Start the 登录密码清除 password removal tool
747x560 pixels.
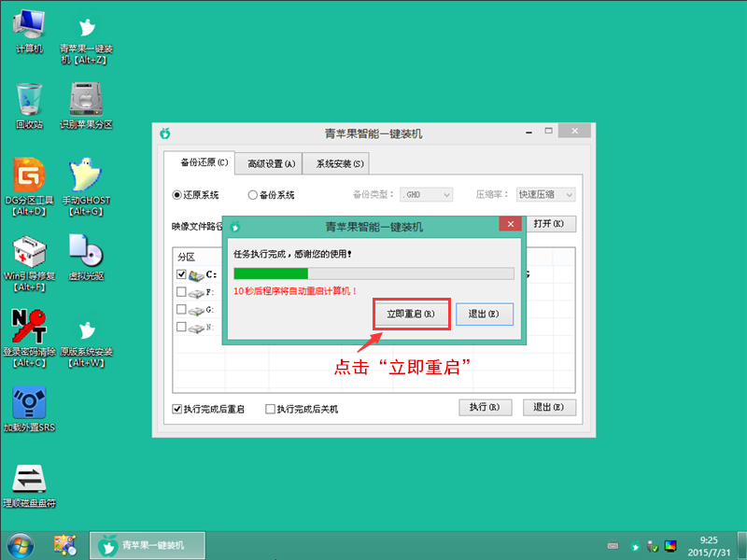(29, 327)
